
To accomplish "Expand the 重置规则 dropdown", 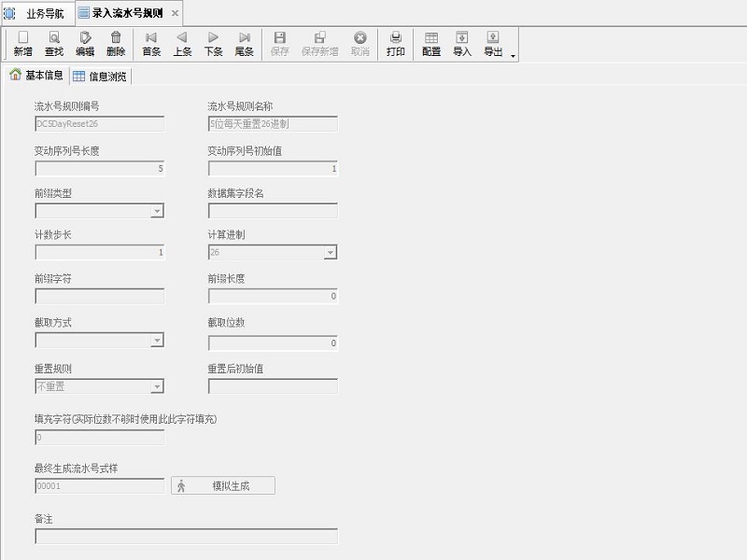I will coord(157,386).
